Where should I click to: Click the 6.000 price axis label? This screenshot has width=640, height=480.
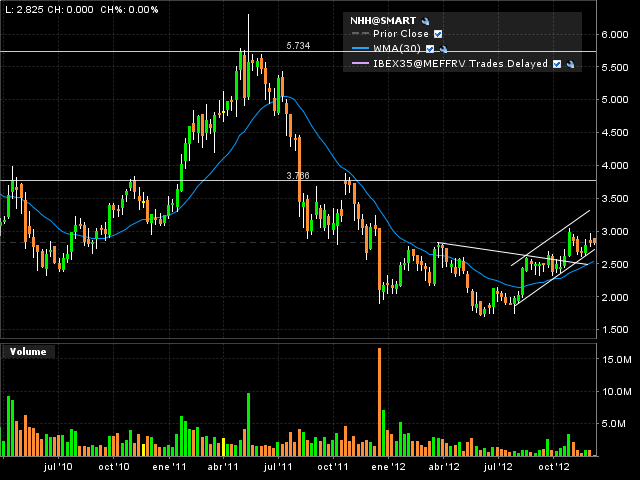click(x=615, y=35)
